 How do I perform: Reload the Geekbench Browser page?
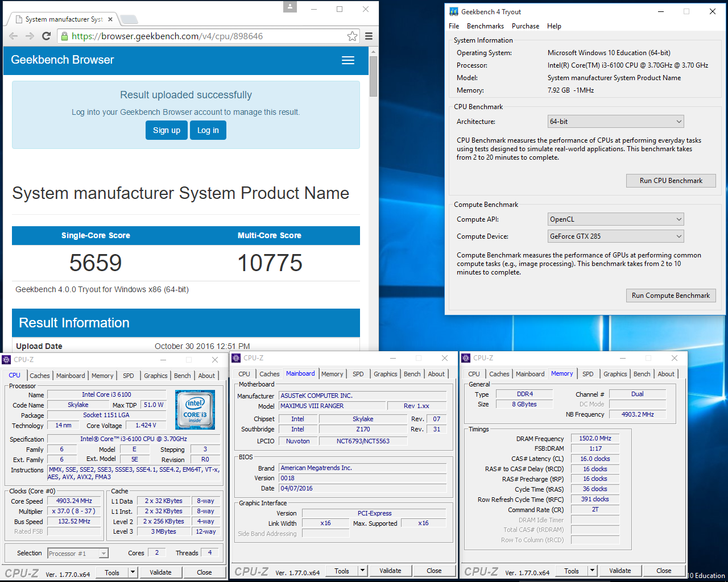click(x=47, y=36)
